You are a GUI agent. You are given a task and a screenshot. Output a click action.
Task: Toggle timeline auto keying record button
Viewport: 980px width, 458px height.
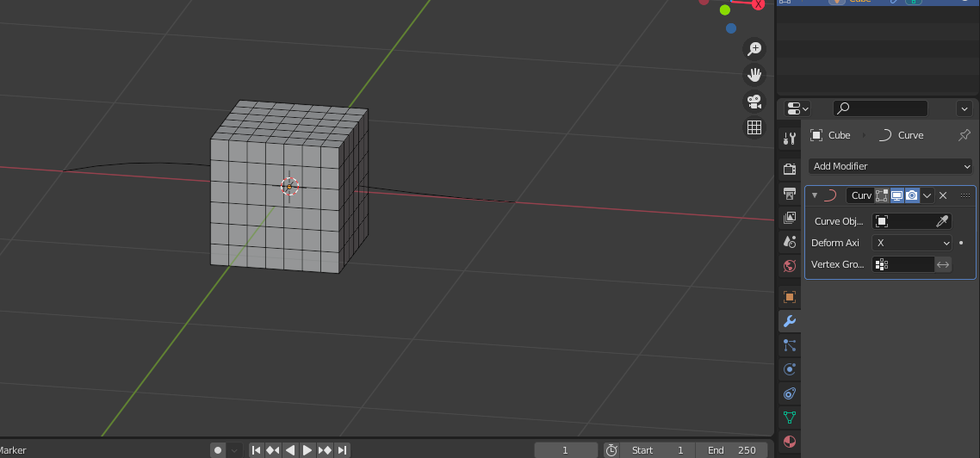(x=218, y=450)
